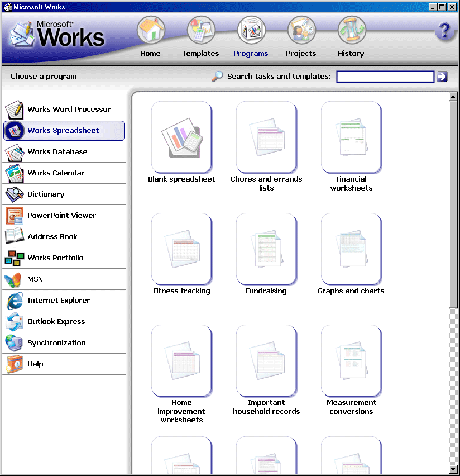Screen dimensions: 460x476
Task: Launch PowerPoint Viewer label from list
Action: tap(62, 216)
